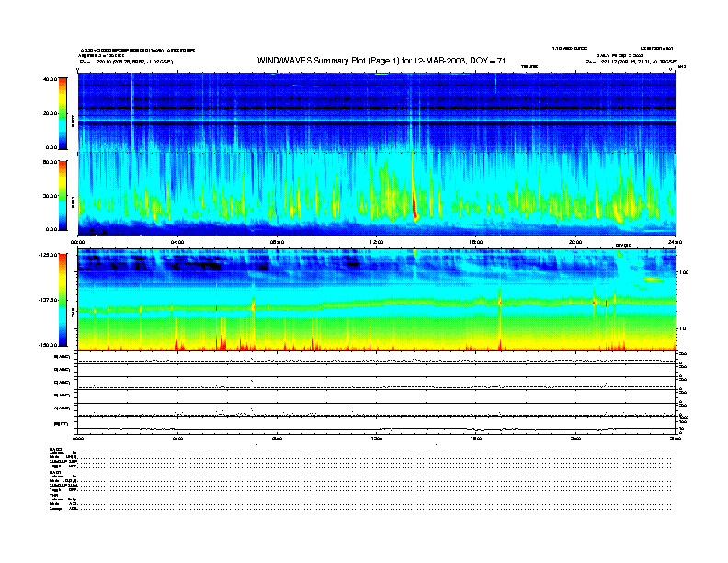Click the 16:00 tick label below RAD1 panel
The image size is (728, 563).
click(x=476, y=242)
